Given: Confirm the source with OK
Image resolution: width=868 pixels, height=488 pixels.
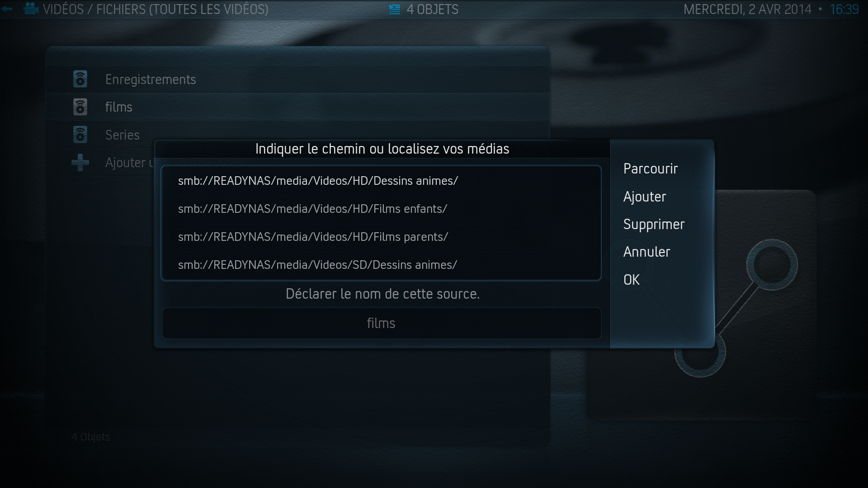Looking at the screenshot, I should 632,280.
